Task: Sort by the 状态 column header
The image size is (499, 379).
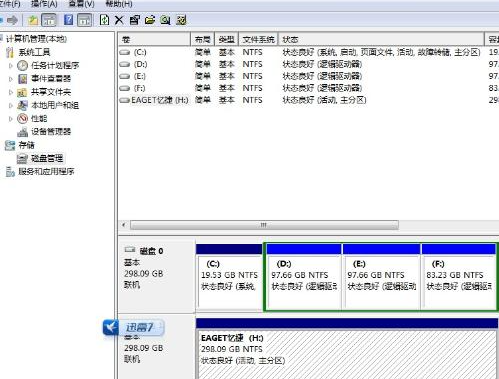Action: click(x=381, y=39)
